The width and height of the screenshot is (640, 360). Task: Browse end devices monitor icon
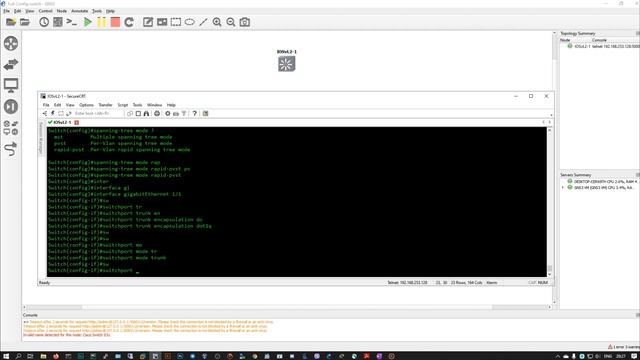(11, 85)
